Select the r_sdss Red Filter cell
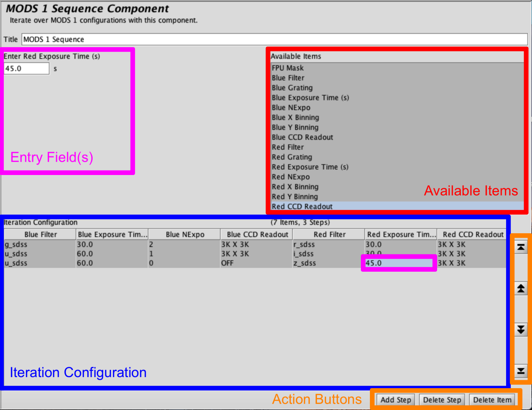 [x=329, y=244]
